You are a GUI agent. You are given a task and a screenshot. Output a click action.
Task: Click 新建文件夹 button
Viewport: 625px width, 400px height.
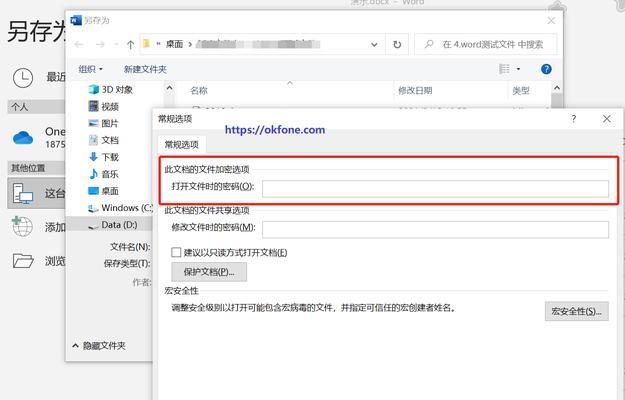[x=145, y=69]
